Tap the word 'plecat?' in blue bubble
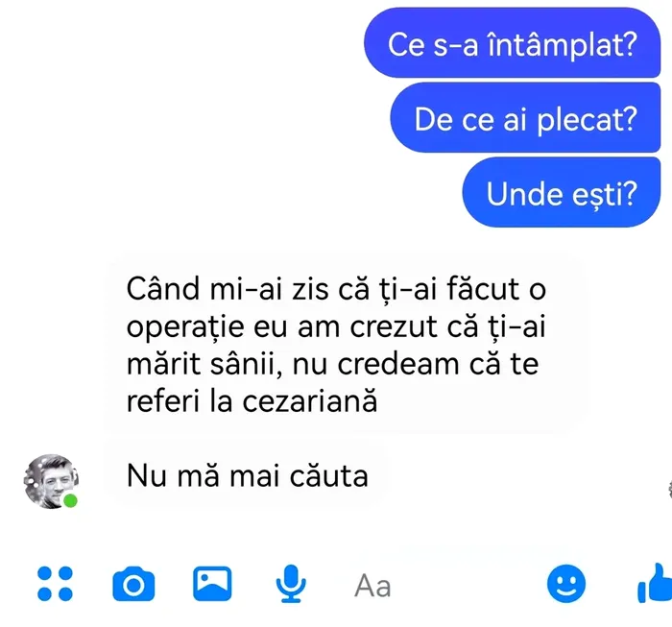Viewport: 672px width, 627px height. 588,120
